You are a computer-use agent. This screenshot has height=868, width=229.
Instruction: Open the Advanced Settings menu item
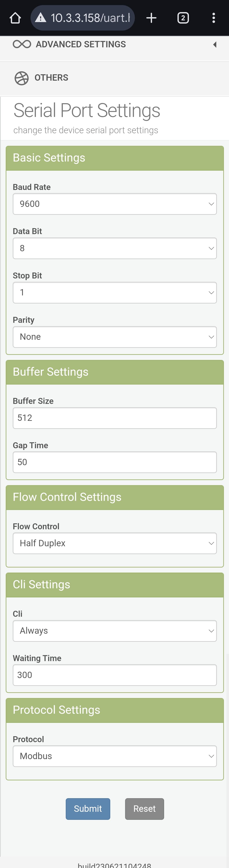click(81, 44)
